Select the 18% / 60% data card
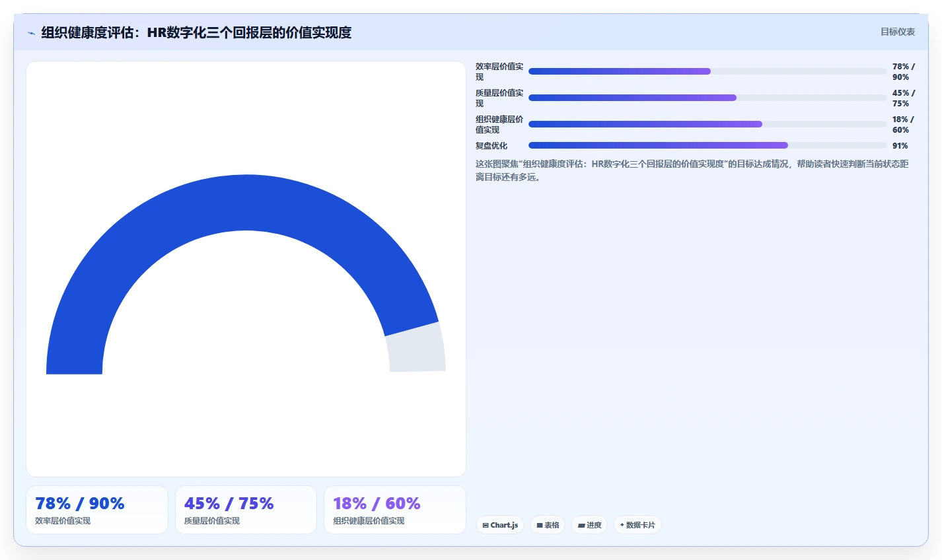The height and width of the screenshot is (560, 942). [x=395, y=510]
